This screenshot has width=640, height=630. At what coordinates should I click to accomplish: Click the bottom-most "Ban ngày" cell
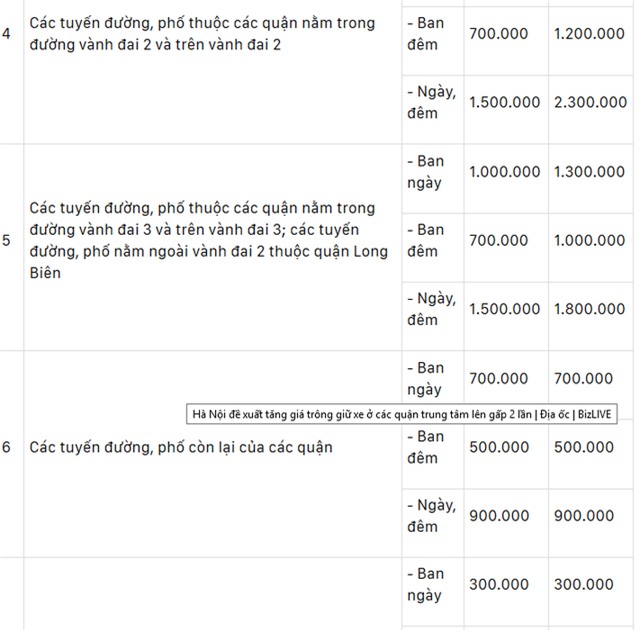pos(430,585)
